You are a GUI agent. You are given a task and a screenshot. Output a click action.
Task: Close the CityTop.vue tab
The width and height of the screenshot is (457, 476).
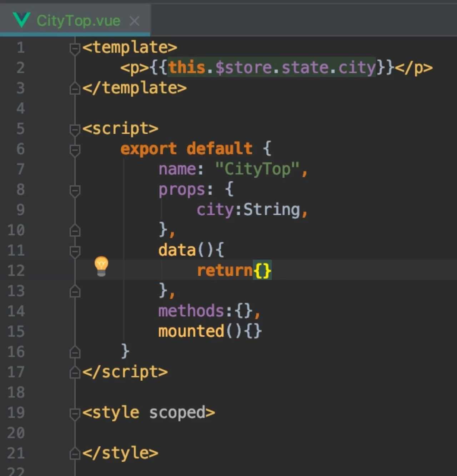pyautogui.click(x=135, y=21)
